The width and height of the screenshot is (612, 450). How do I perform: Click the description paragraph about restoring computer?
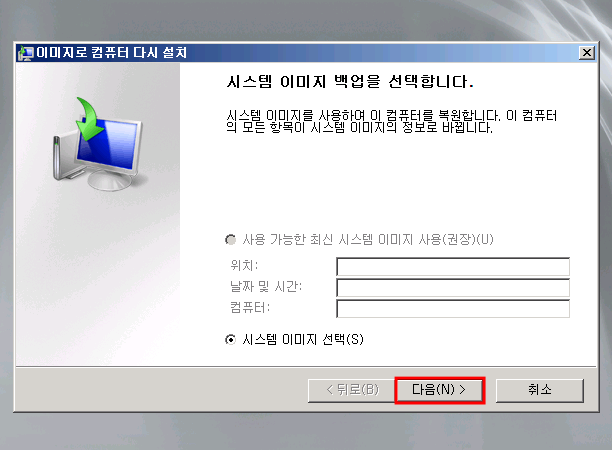[x=391, y=121]
